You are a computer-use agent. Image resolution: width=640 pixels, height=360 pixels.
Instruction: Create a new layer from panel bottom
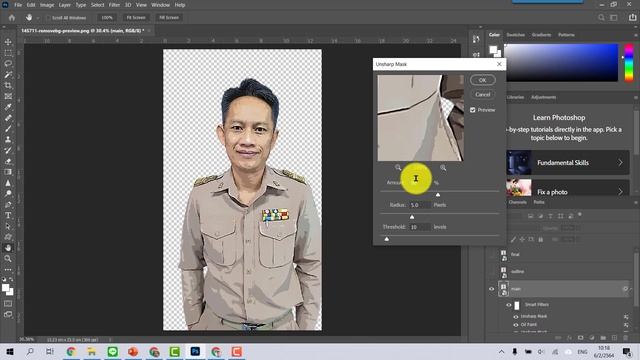point(614,338)
